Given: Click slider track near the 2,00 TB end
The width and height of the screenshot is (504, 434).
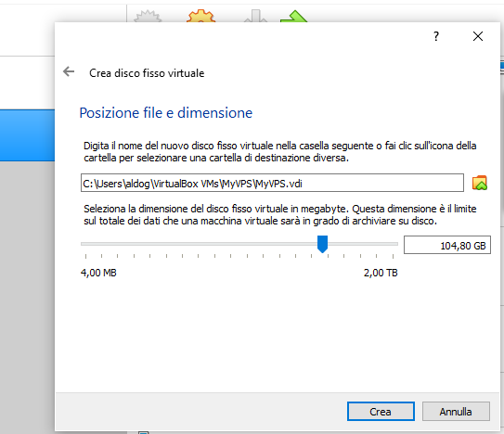Looking at the screenshot, I should click(x=389, y=244).
